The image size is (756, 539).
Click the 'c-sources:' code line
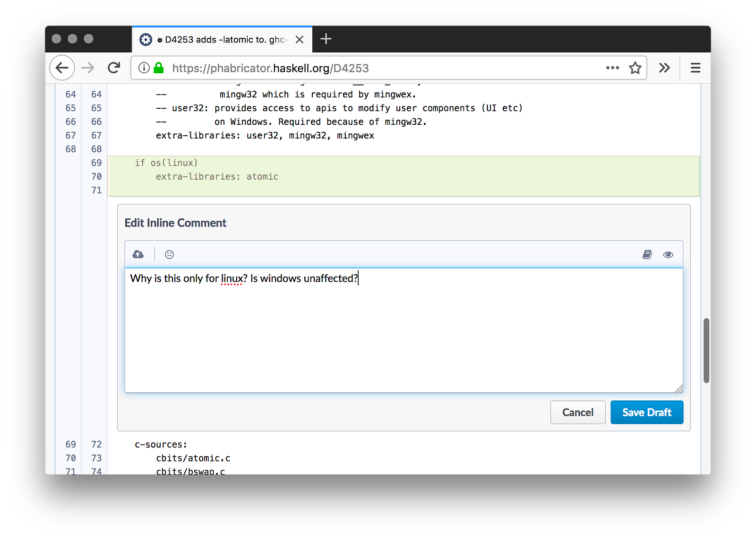pyautogui.click(x=161, y=444)
